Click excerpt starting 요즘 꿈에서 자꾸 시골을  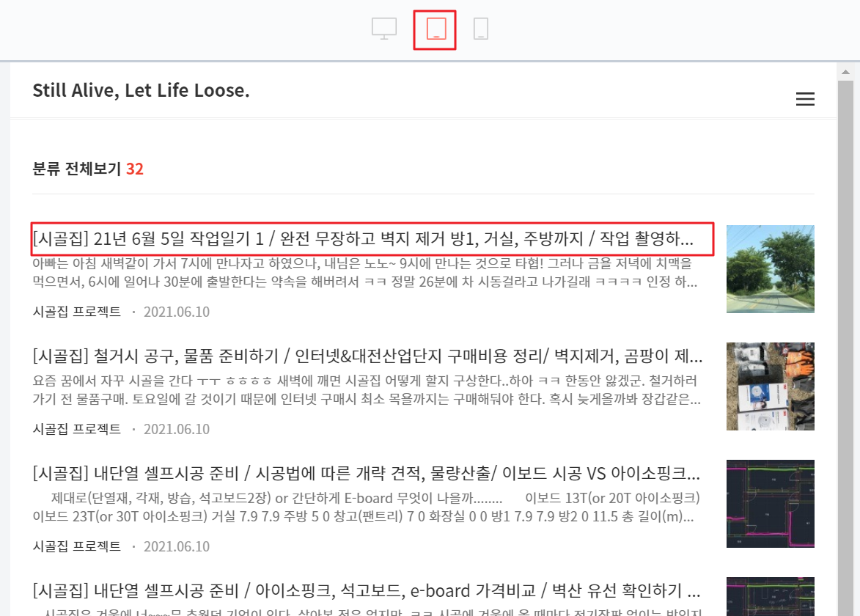(367, 390)
